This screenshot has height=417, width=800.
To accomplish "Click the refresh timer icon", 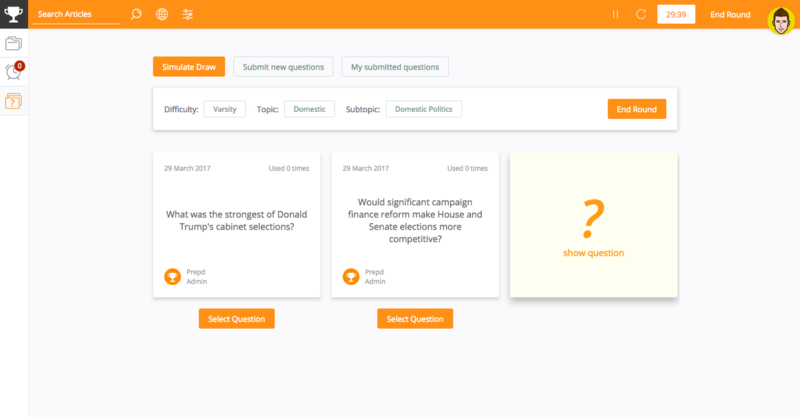I will pos(641,14).
